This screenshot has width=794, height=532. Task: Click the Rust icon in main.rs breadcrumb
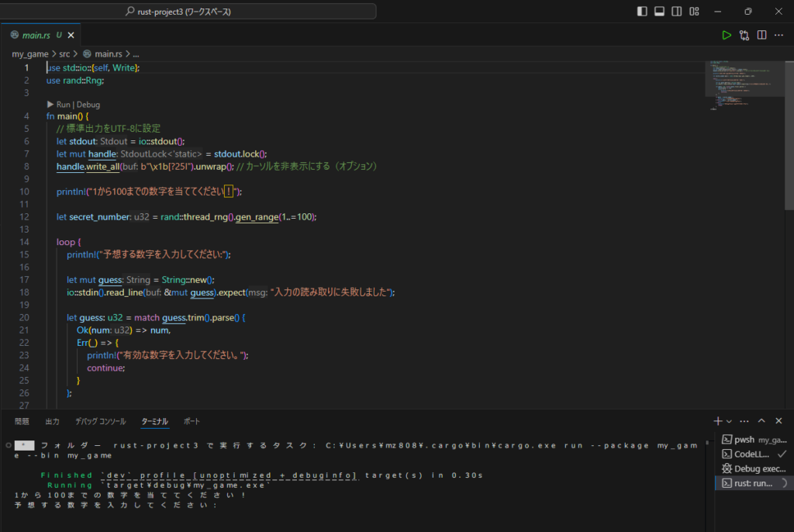coord(87,54)
